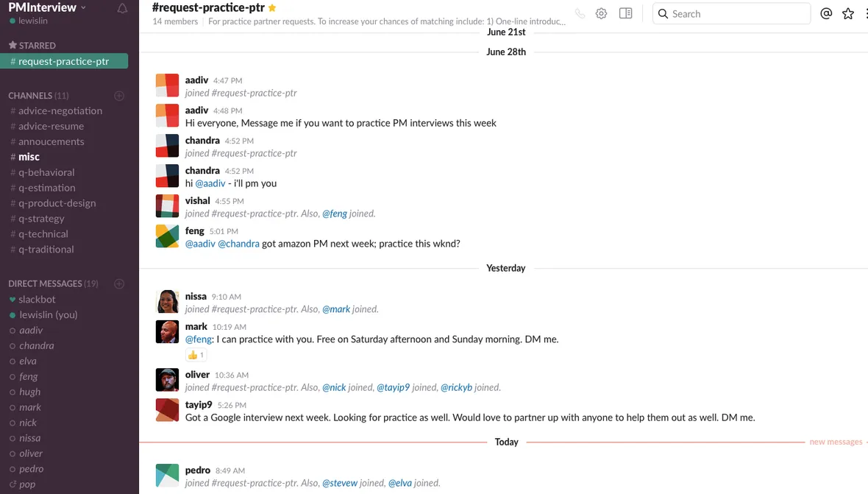Open the q-estimation channel
This screenshot has width=868, height=494.
click(x=46, y=188)
